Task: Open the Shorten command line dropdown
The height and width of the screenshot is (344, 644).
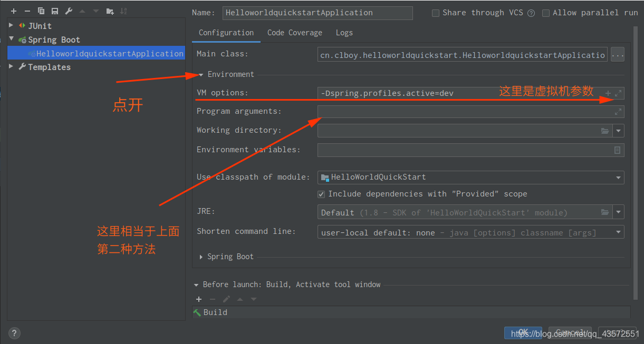Action: (x=619, y=232)
